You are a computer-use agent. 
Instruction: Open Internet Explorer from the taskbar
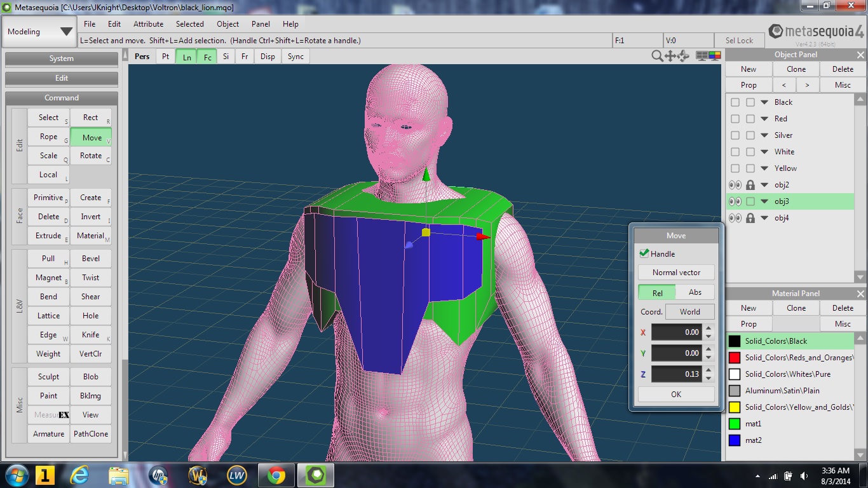coord(79,475)
